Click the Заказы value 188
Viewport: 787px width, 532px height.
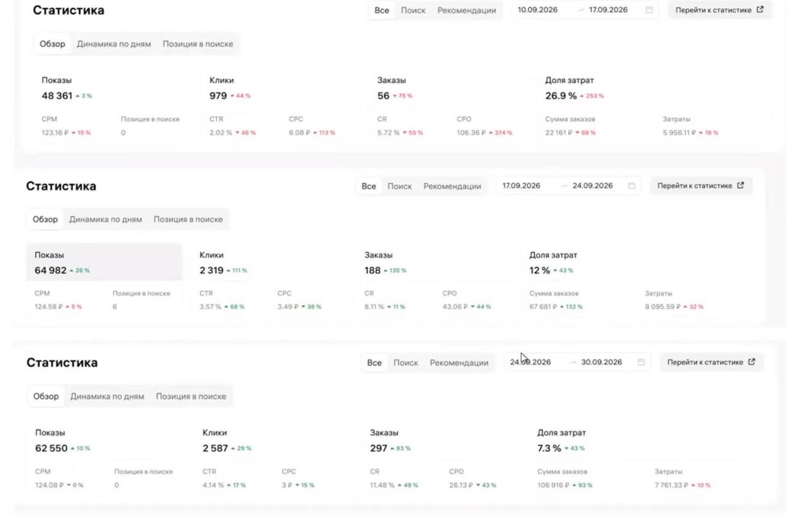(373, 271)
